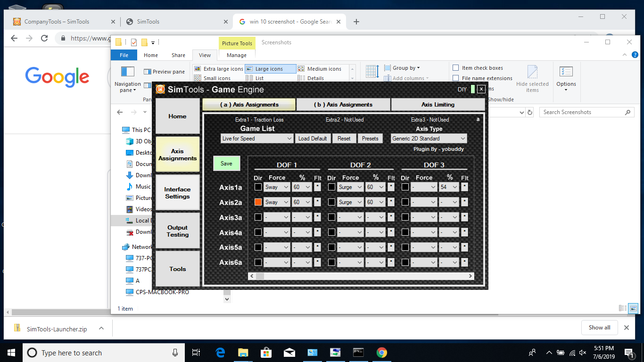Open Explorer Options ribbon button
The height and width of the screenshot is (362, 644).
[566, 79]
